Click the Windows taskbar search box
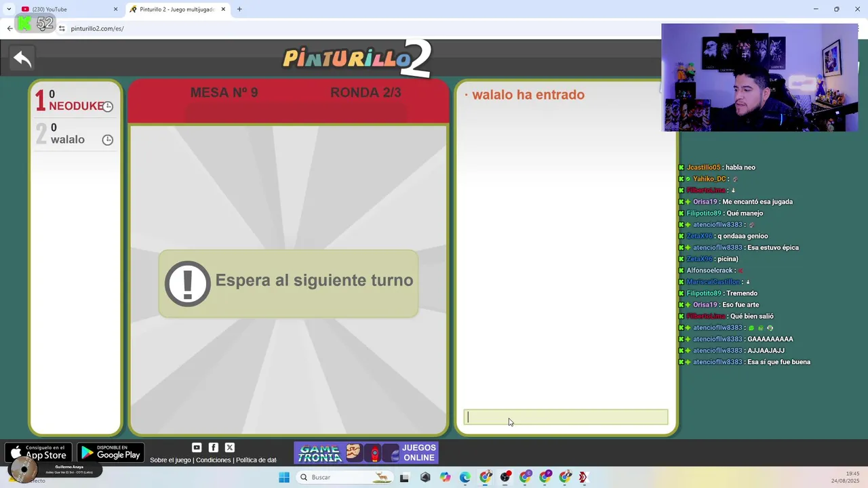 [x=346, y=477]
